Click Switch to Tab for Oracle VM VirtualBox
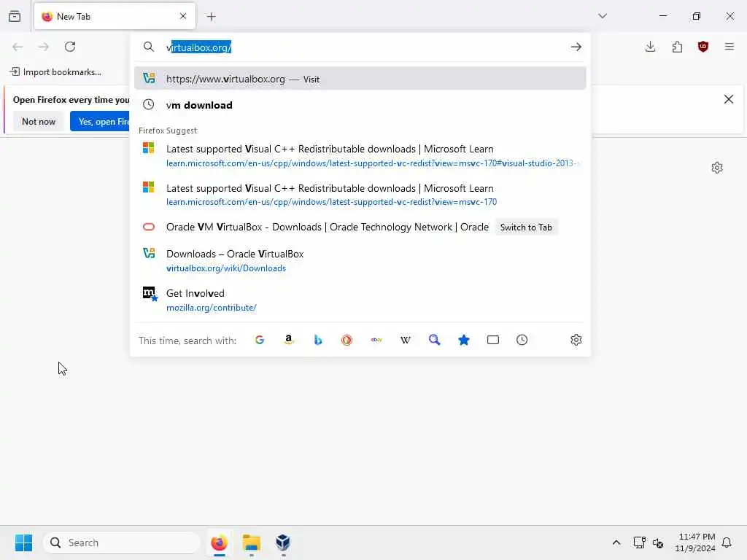The image size is (747, 560). tap(526, 227)
